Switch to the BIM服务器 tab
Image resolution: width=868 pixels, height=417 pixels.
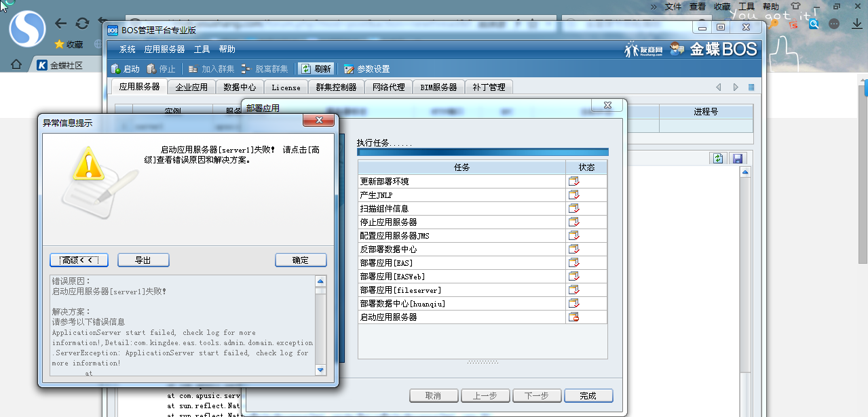(x=438, y=87)
